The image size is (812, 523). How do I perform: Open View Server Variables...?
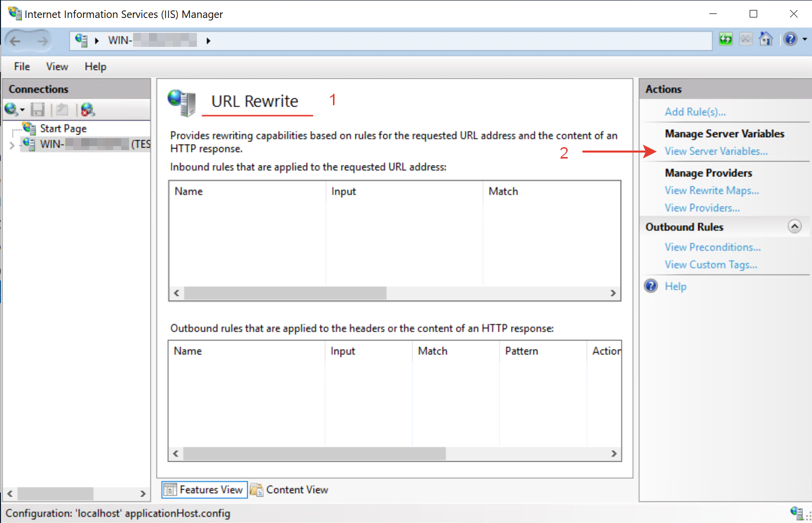pos(716,151)
